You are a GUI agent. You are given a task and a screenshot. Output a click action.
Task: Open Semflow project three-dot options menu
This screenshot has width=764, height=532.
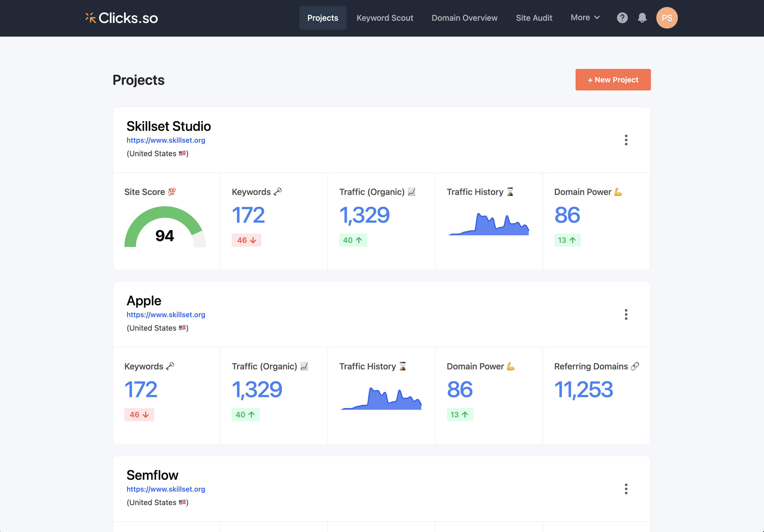626,489
